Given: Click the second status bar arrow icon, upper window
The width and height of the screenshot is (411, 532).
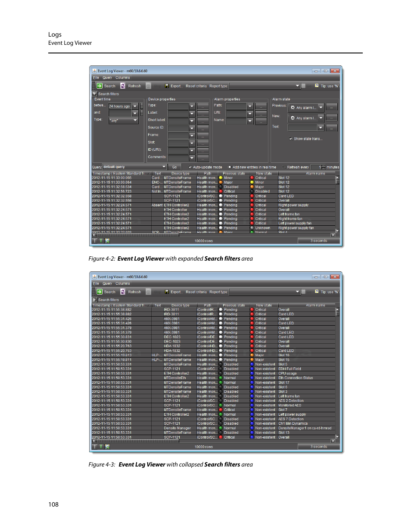Looking at the screenshot, I should coord(101,241).
